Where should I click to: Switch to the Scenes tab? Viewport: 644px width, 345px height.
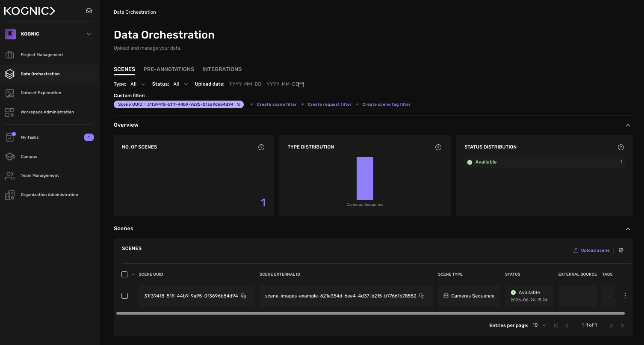pos(124,69)
